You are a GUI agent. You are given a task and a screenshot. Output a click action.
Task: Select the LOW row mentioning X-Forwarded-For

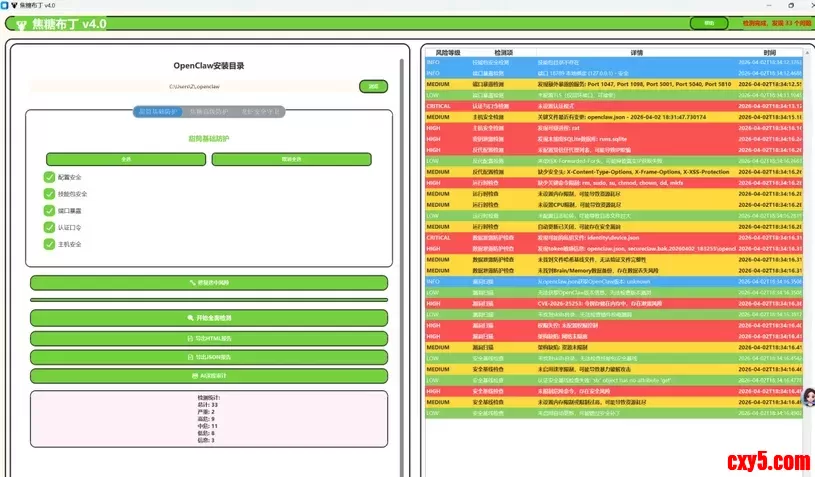point(614,161)
